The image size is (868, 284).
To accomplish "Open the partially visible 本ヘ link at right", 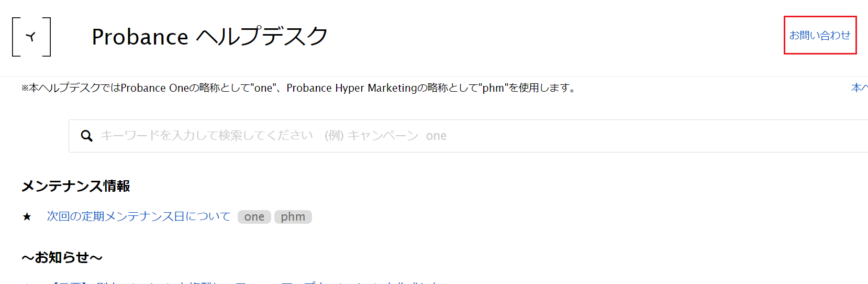I will click(x=860, y=88).
